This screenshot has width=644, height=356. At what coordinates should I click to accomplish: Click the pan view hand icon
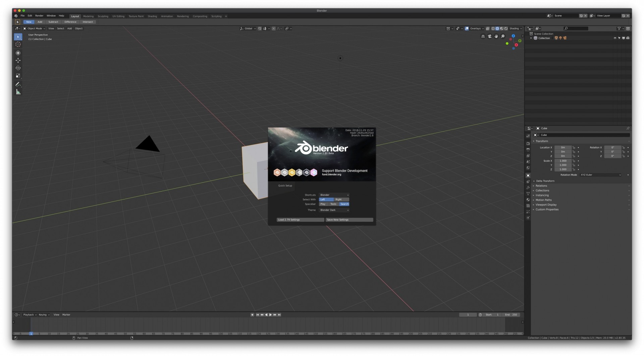(496, 36)
